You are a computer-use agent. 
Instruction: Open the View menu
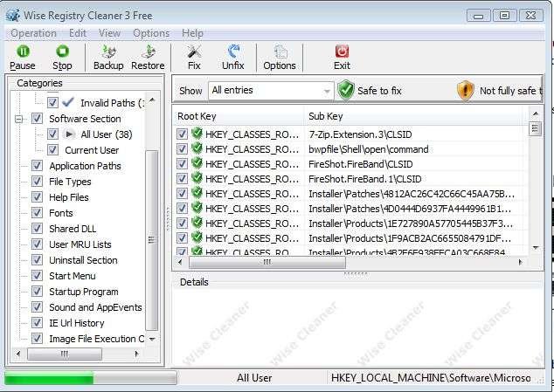coord(109,33)
